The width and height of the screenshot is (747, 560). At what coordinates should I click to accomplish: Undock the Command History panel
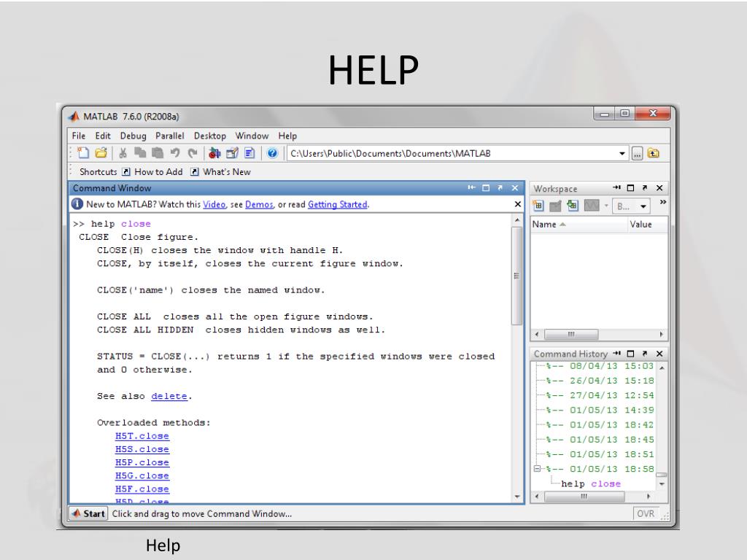coord(645,354)
